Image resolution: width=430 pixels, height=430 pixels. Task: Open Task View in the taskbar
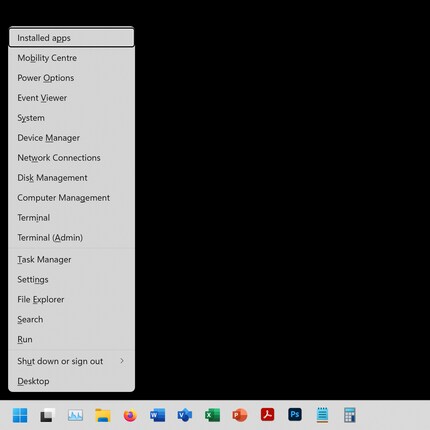48,415
